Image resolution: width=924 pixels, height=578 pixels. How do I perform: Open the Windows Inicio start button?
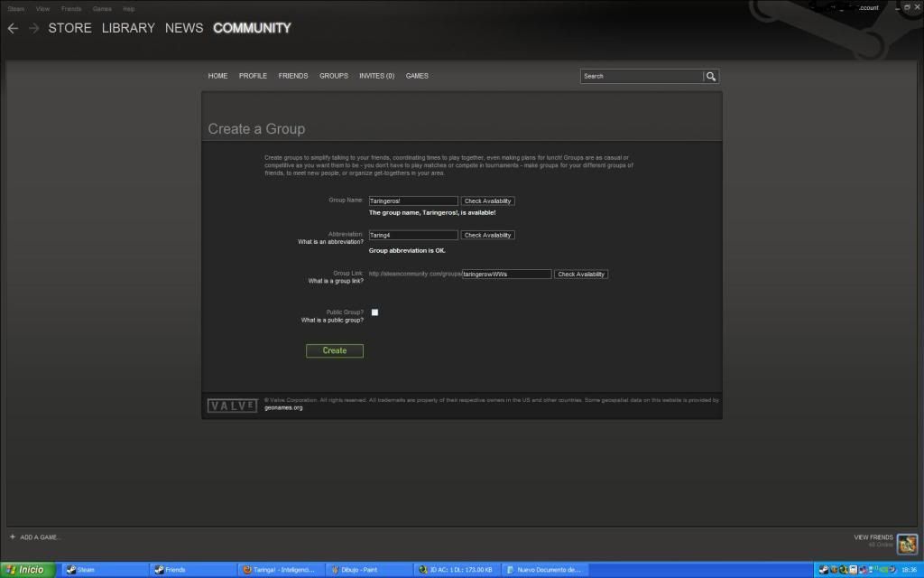pyautogui.click(x=28, y=570)
